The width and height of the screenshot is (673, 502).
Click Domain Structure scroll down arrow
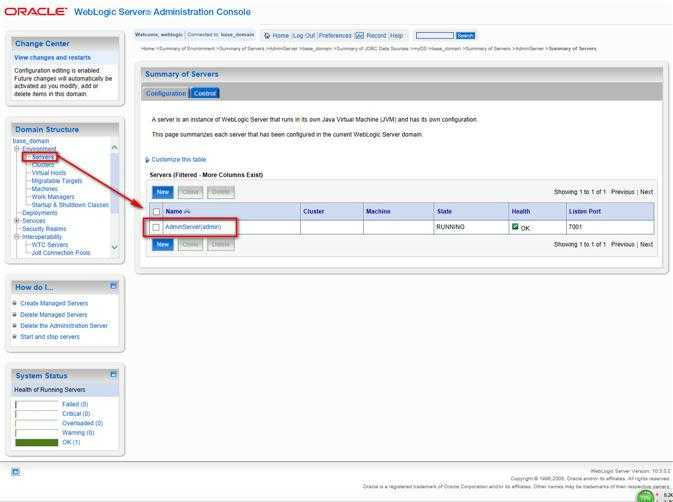[x=115, y=247]
